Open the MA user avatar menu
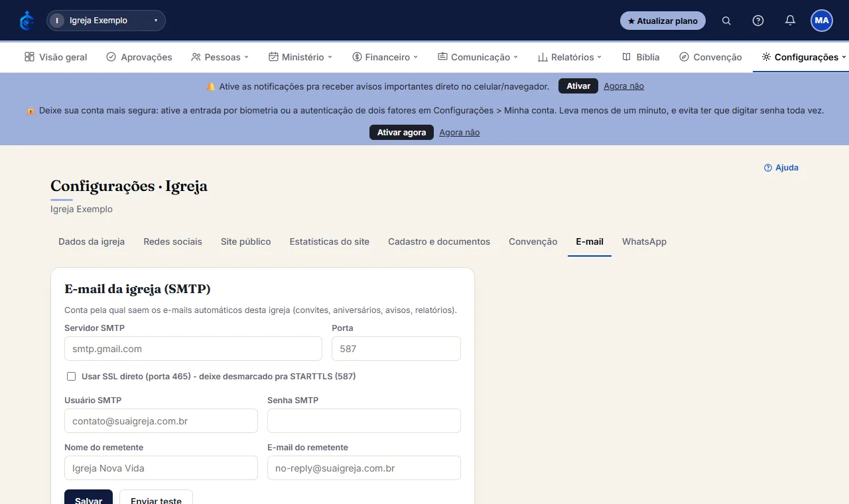 (822, 21)
